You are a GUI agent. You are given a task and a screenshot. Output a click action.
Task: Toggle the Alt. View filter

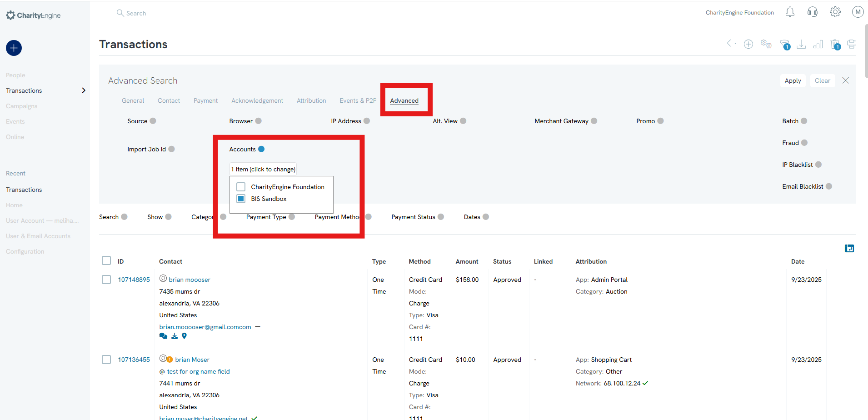pyautogui.click(x=463, y=121)
